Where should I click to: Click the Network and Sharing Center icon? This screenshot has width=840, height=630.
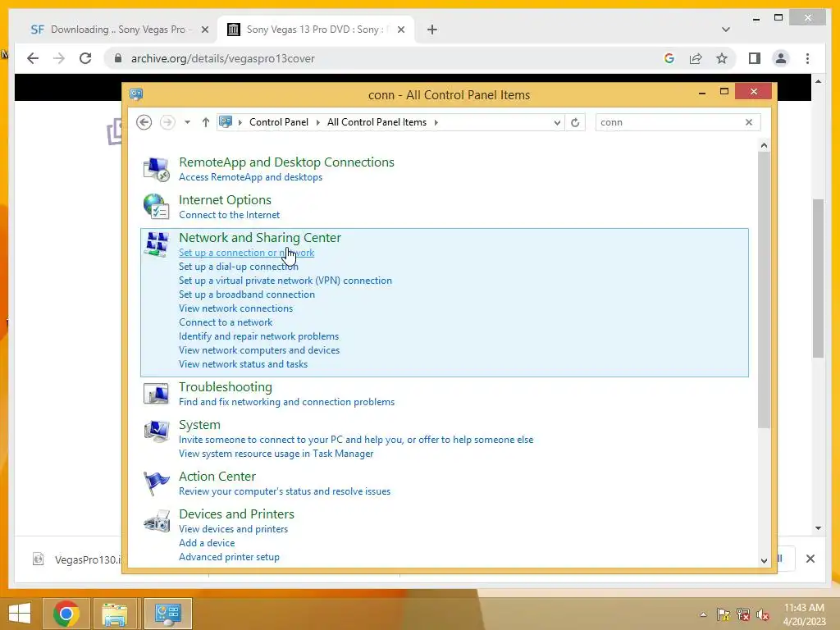[x=157, y=244]
